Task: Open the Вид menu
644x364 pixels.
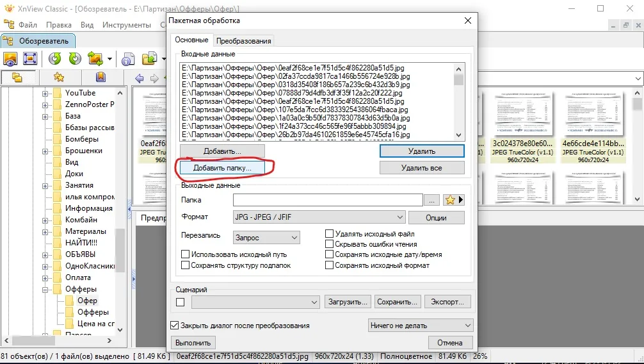Action: [87, 25]
